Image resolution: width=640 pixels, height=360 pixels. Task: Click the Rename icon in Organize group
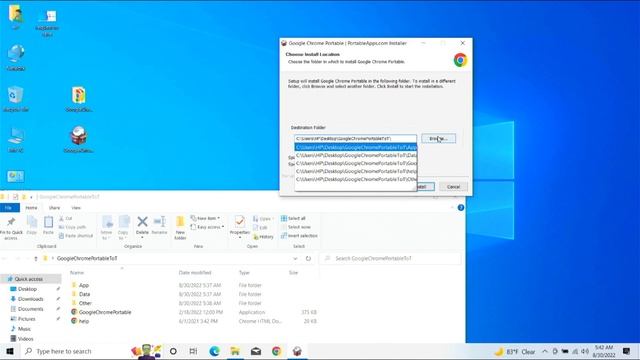pos(159,225)
